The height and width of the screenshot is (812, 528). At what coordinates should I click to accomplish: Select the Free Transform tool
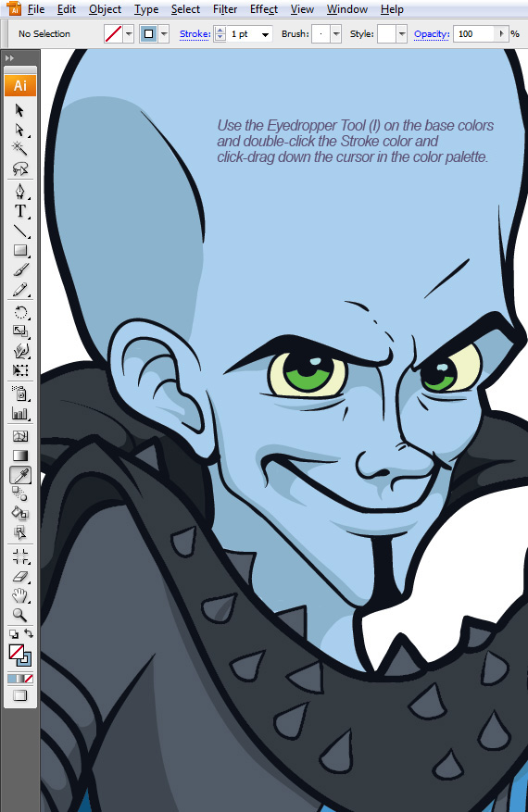(19, 370)
